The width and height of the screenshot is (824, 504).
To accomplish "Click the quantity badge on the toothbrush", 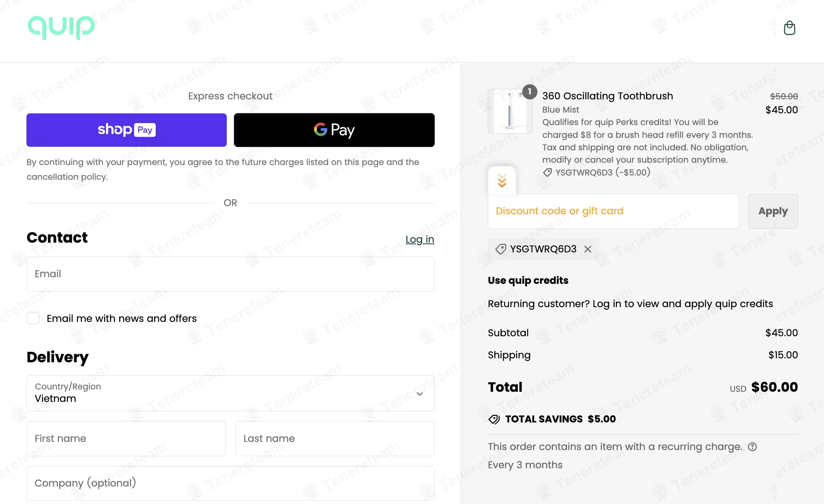I will (x=529, y=92).
